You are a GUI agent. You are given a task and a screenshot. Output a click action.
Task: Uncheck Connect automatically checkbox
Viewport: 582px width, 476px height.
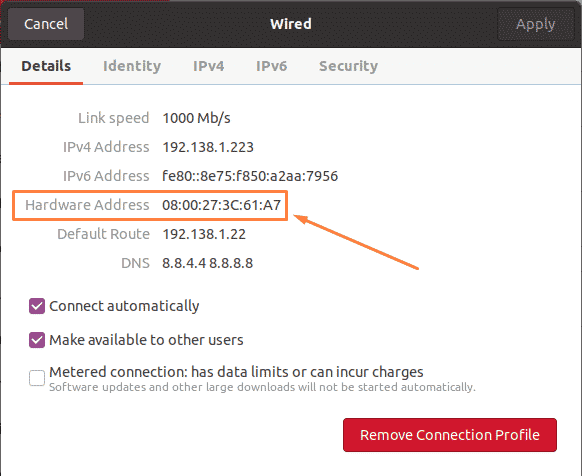coord(37,306)
